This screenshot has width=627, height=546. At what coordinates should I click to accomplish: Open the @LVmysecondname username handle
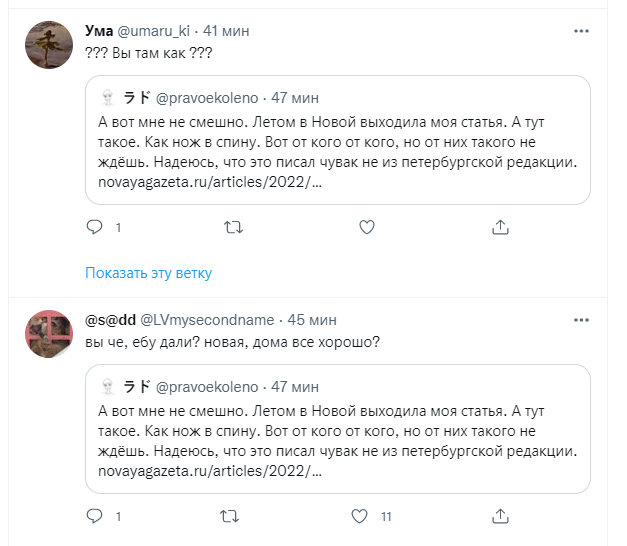207,320
